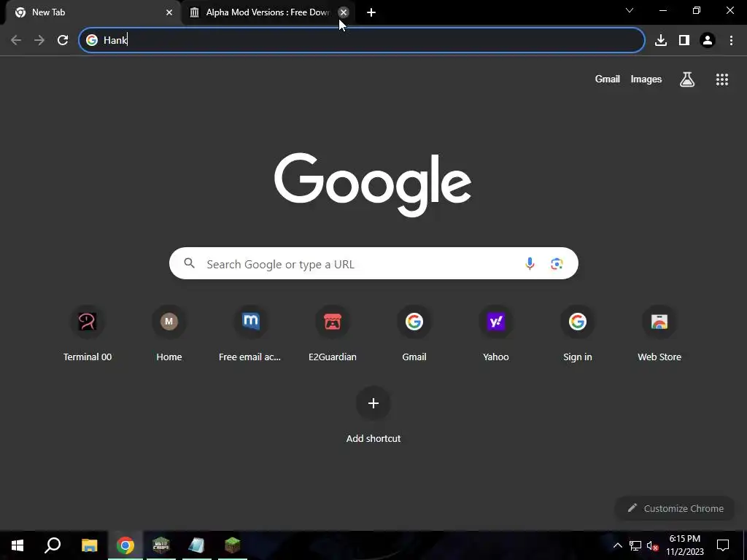This screenshot has width=747, height=560.
Task: Open Windows taskbar search
Action: click(x=53, y=545)
